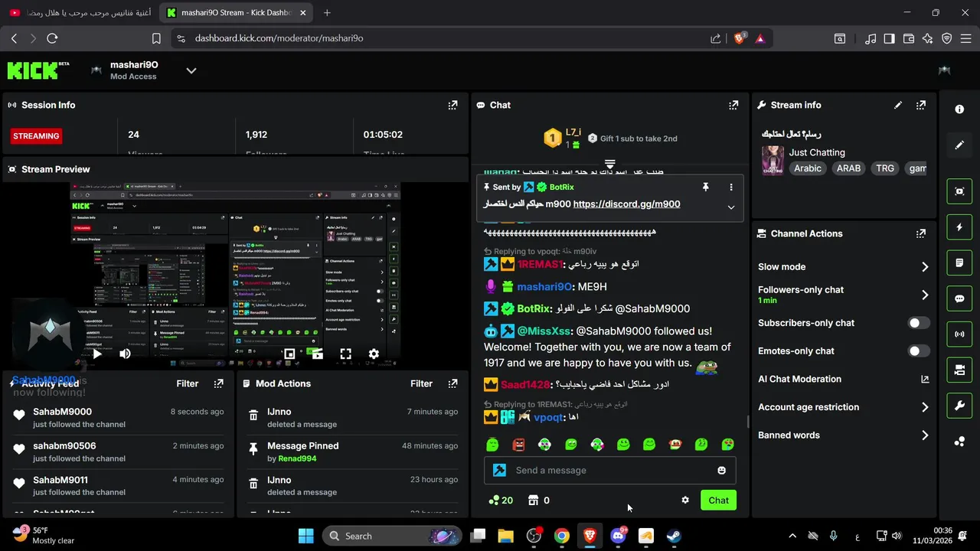Image resolution: width=980 pixels, height=551 pixels.
Task: Toggle the session info broadcast sidebar icon
Action: 959,334
